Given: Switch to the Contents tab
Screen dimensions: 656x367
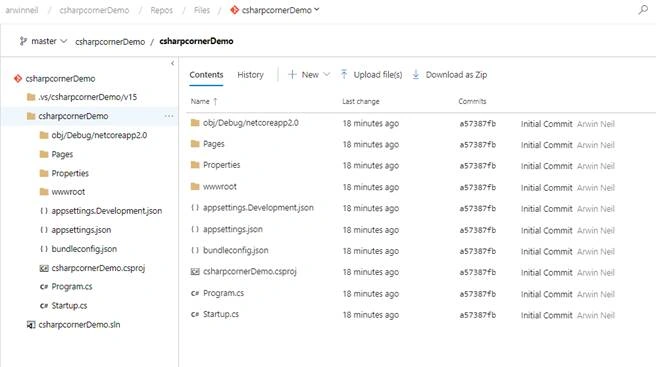Looking at the screenshot, I should point(206,75).
